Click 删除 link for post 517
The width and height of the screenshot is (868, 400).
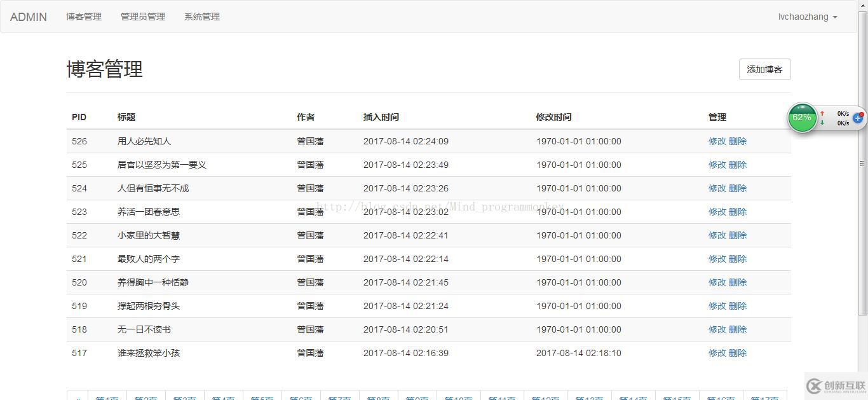point(738,353)
